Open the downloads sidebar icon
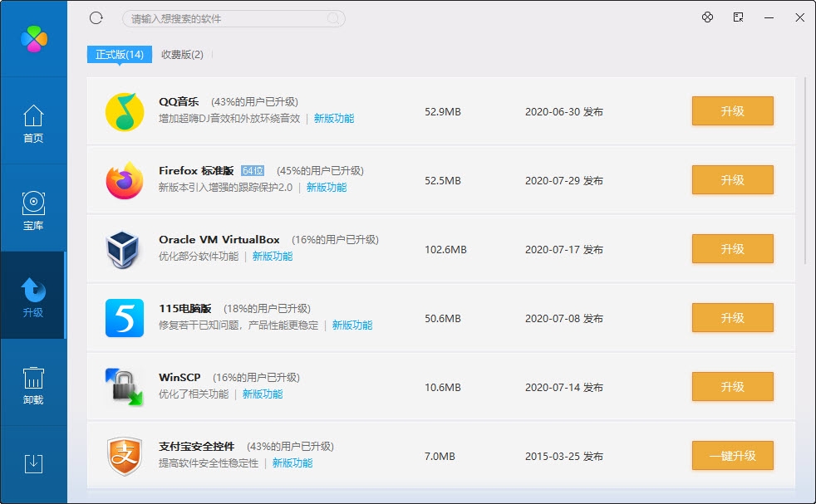The width and height of the screenshot is (816, 504). [33, 463]
